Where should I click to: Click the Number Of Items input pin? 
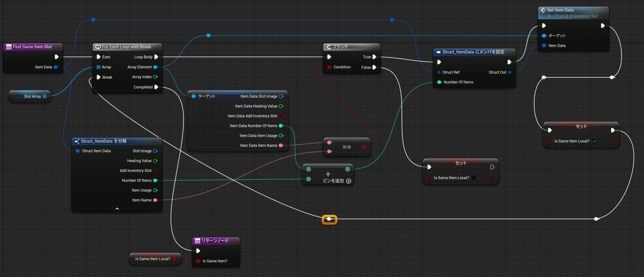(x=439, y=82)
